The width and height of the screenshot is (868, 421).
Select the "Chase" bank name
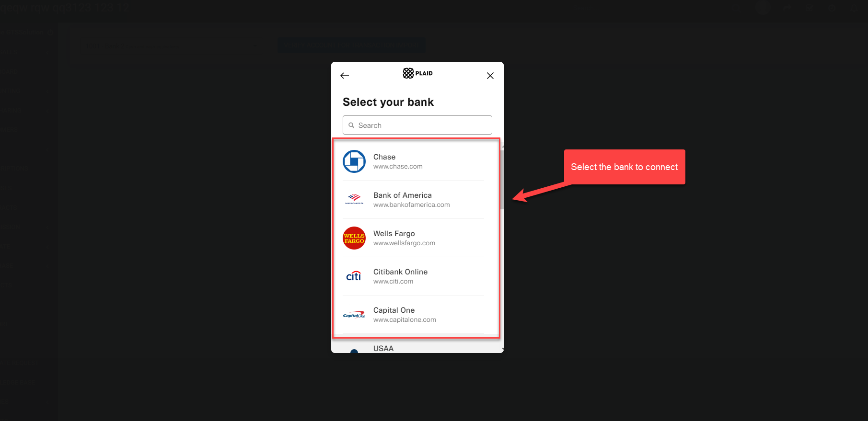(x=384, y=157)
